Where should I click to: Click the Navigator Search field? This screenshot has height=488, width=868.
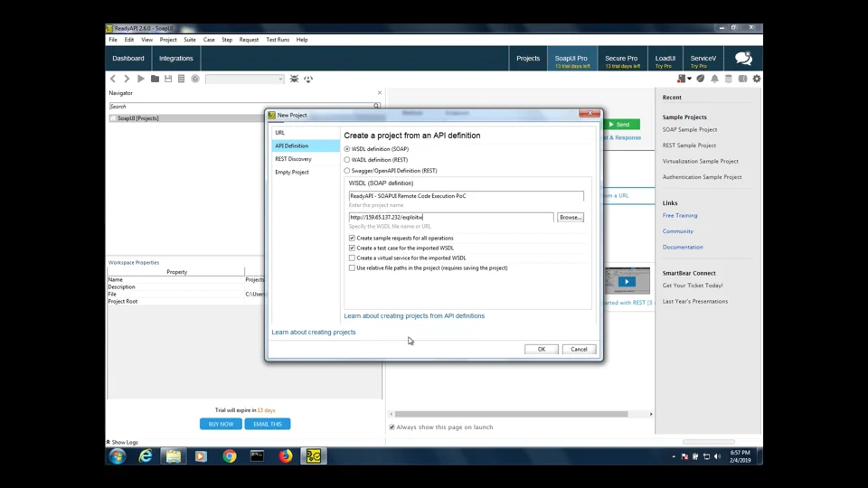pos(241,107)
